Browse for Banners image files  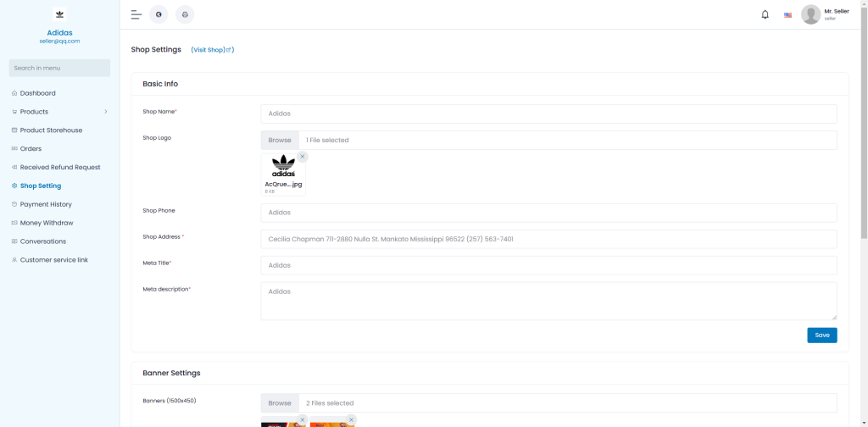[280, 403]
